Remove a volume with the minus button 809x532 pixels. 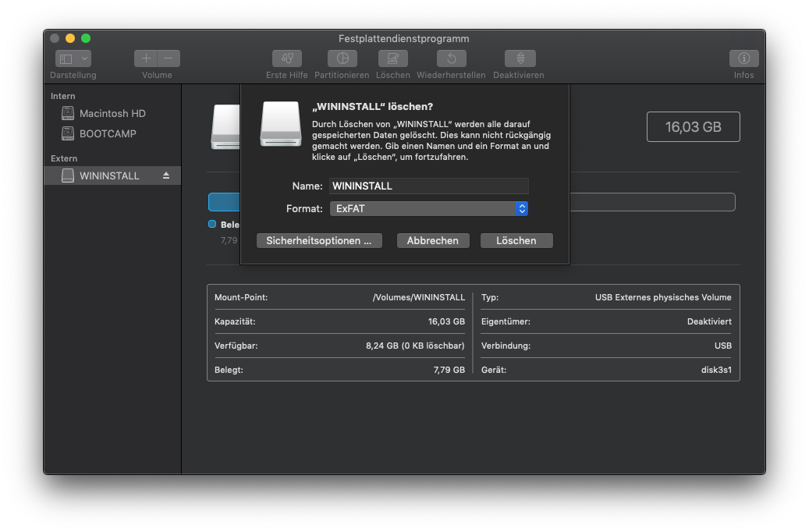click(169, 59)
